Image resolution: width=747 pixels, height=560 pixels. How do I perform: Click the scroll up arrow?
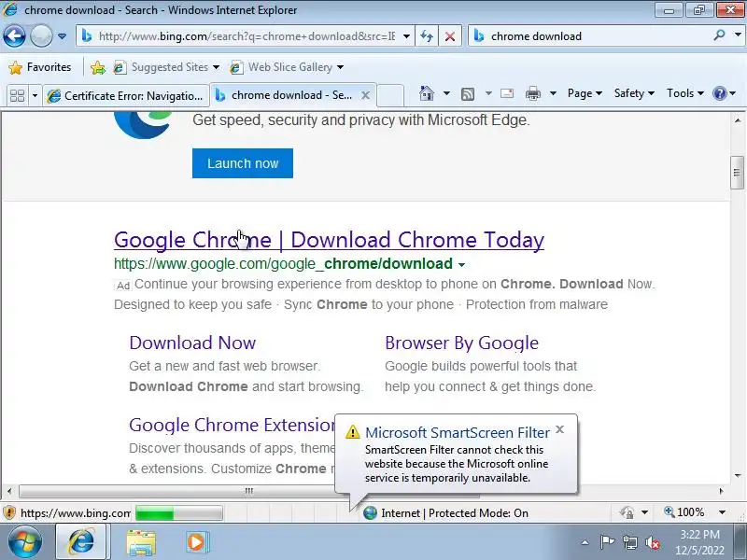(738, 120)
